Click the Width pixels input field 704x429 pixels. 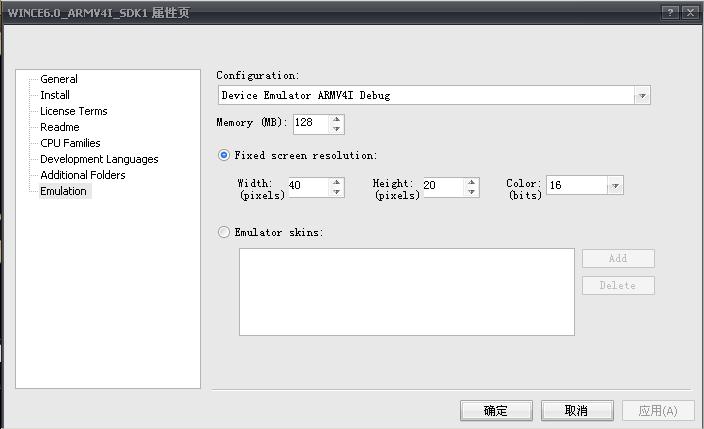(309, 187)
